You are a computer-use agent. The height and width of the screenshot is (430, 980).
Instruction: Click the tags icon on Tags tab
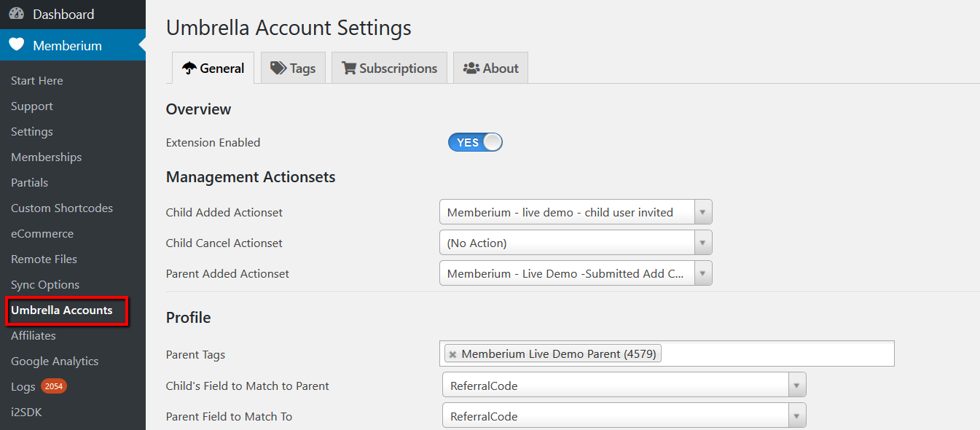pos(278,68)
